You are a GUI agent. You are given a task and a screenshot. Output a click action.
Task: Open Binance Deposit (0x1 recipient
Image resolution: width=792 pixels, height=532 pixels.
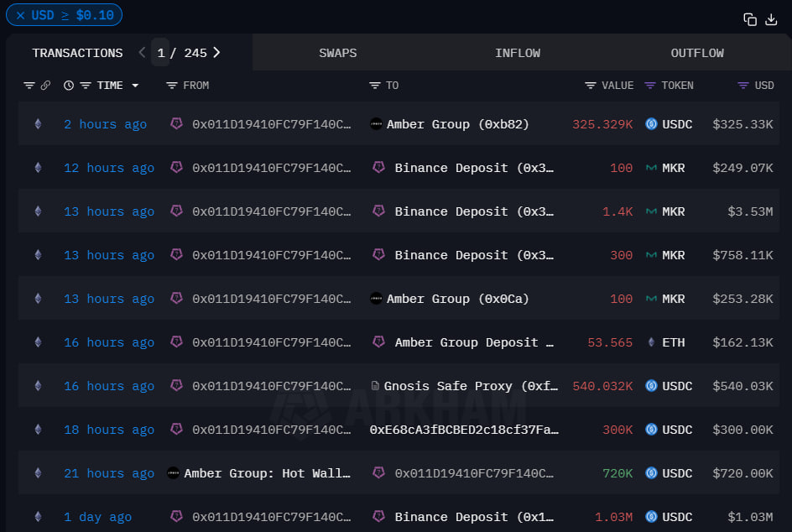pos(474,517)
